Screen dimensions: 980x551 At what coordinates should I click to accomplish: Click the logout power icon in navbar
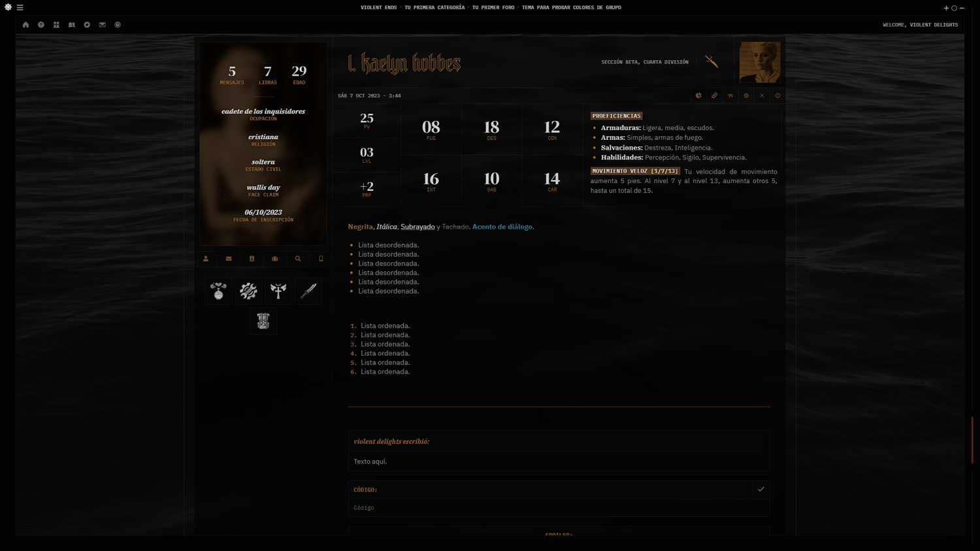pos(118,25)
